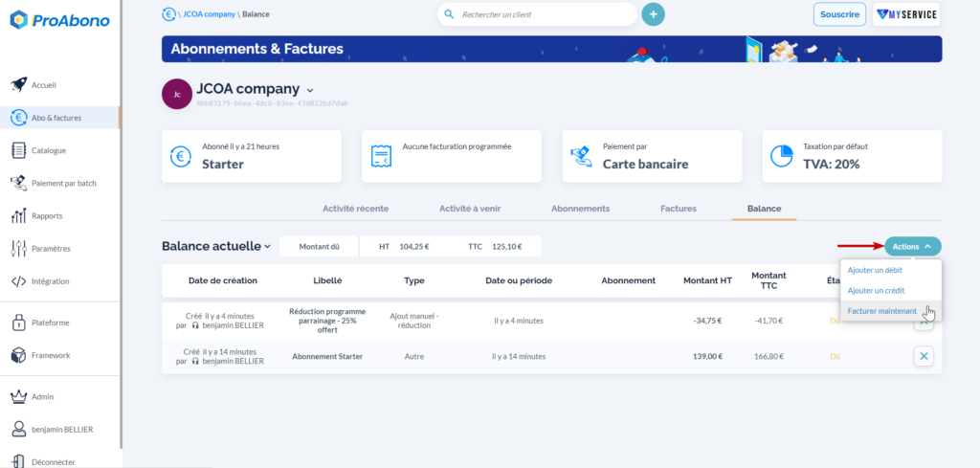The width and height of the screenshot is (980, 468).
Task: Click the Plateforme padlock icon
Action: point(19,323)
